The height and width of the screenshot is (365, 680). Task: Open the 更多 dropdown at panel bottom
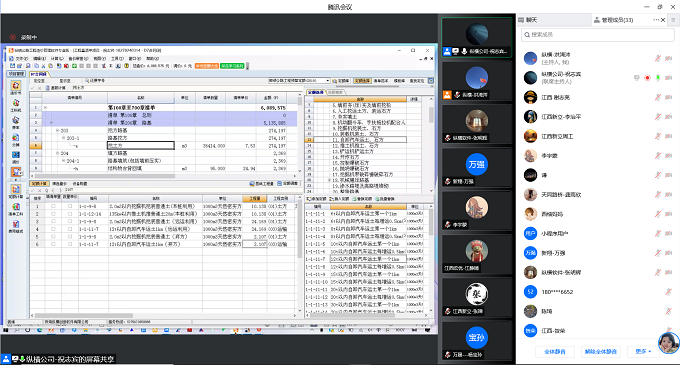coord(643,352)
